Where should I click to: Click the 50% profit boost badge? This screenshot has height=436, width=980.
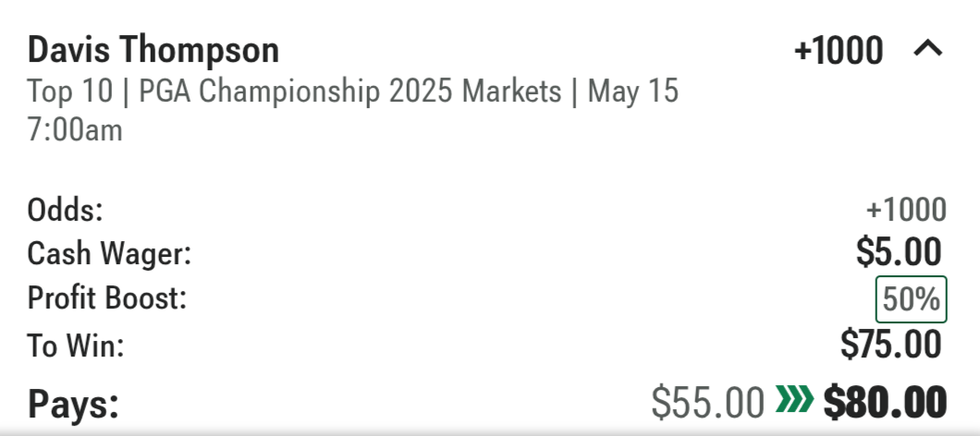(x=911, y=299)
